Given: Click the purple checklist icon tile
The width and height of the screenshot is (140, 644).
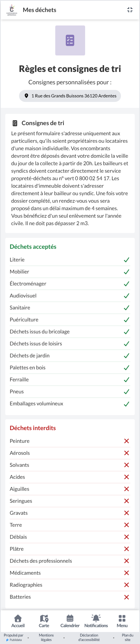Looking at the screenshot, I should tap(70, 40).
